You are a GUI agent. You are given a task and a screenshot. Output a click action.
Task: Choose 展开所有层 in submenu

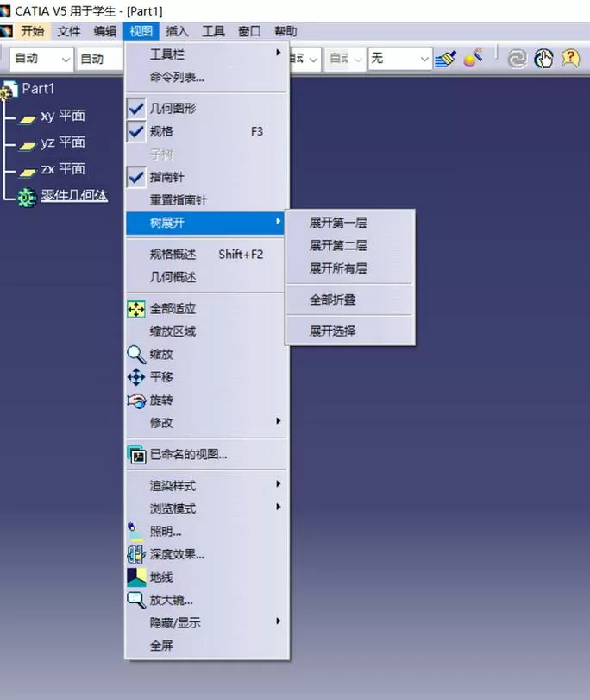click(x=350, y=268)
